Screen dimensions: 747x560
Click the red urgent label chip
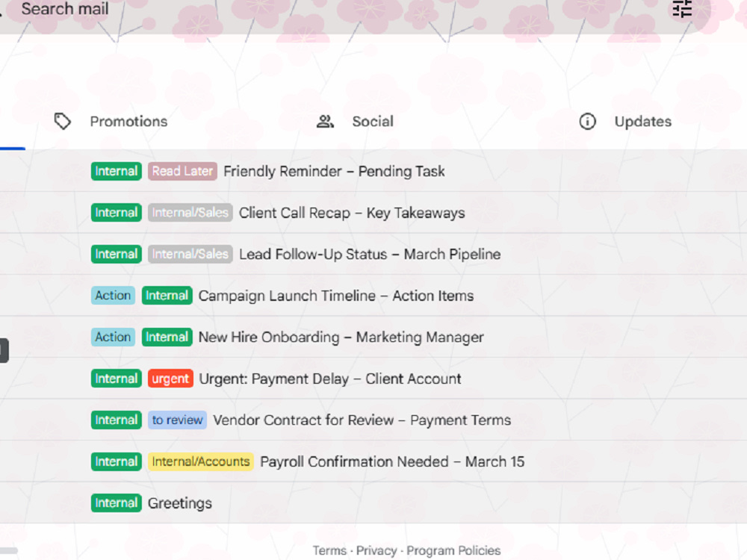pos(170,379)
